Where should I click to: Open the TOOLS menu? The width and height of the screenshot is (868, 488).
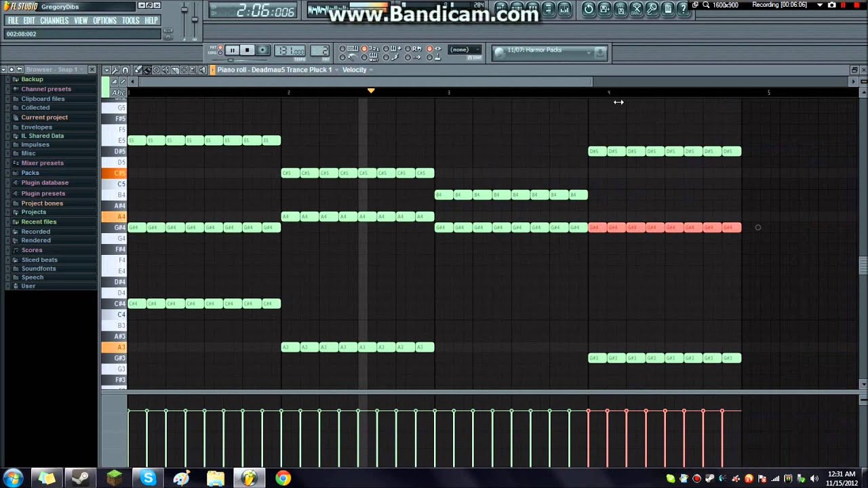(131, 20)
